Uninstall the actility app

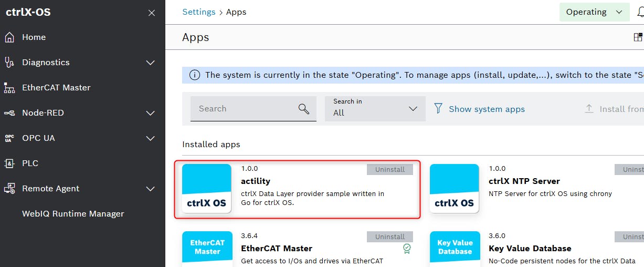click(x=389, y=169)
